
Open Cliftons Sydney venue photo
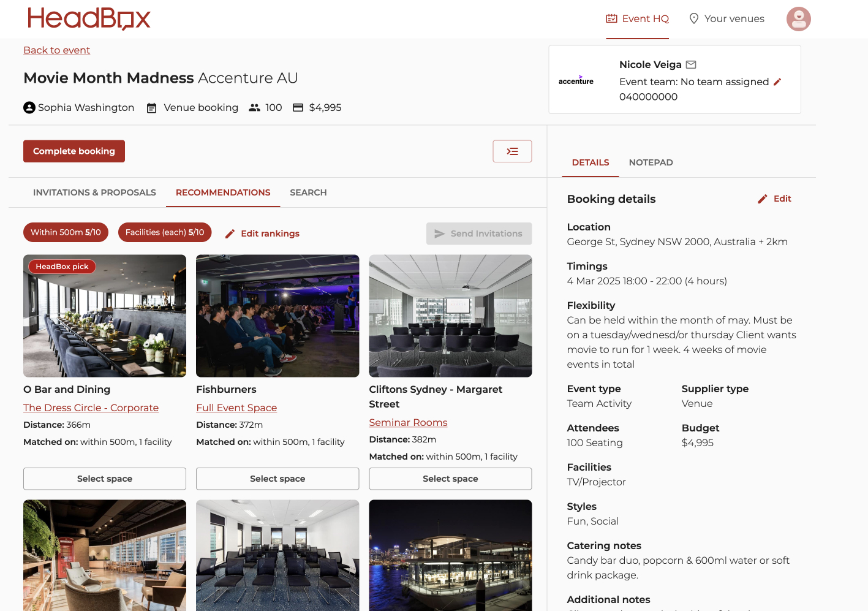[x=450, y=316]
